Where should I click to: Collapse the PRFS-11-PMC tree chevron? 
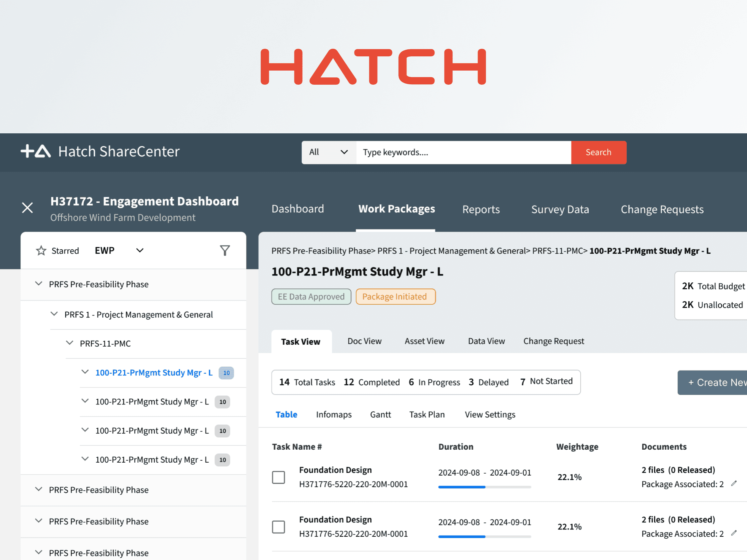pos(70,343)
